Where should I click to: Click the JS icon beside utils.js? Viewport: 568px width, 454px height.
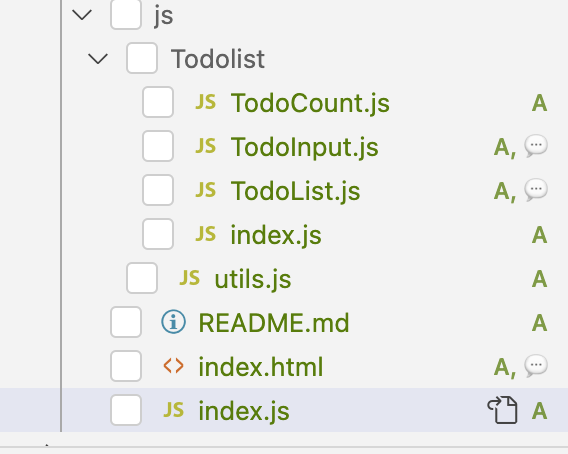[189, 278]
